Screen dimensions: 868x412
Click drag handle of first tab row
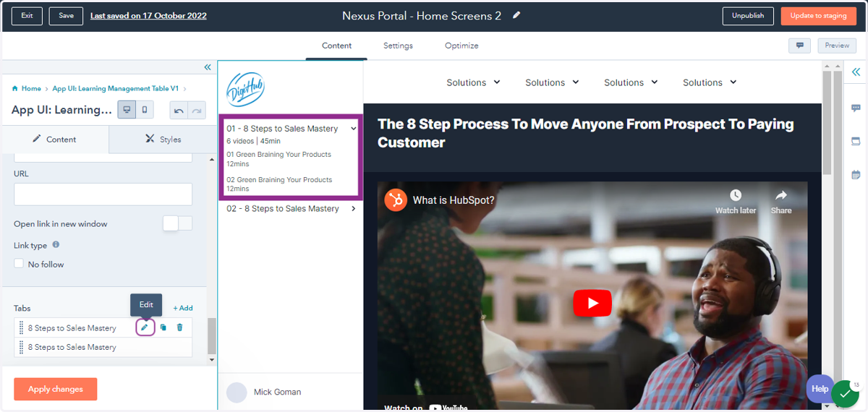[21, 327]
